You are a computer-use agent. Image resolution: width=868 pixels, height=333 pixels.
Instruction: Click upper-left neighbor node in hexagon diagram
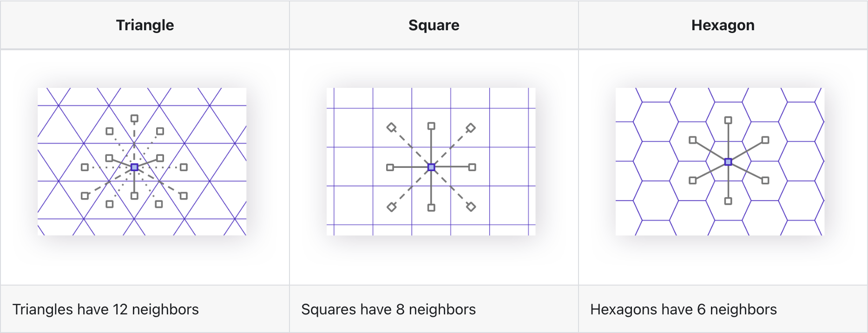point(693,140)
